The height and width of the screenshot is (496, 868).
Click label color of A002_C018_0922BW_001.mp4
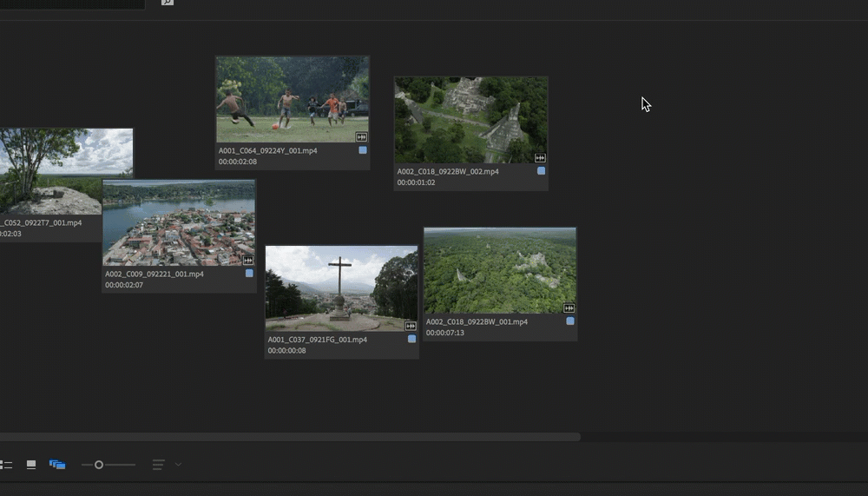pyautogui.click(x=570, y=321)
